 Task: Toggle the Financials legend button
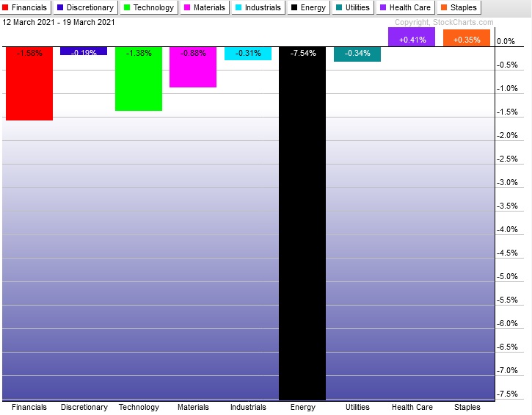tap(26, 7)
